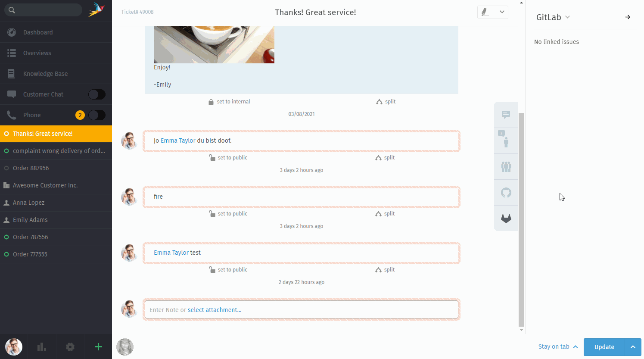Open the GitHub integration panel
The image size is (644, 359).
pos(506,192)
